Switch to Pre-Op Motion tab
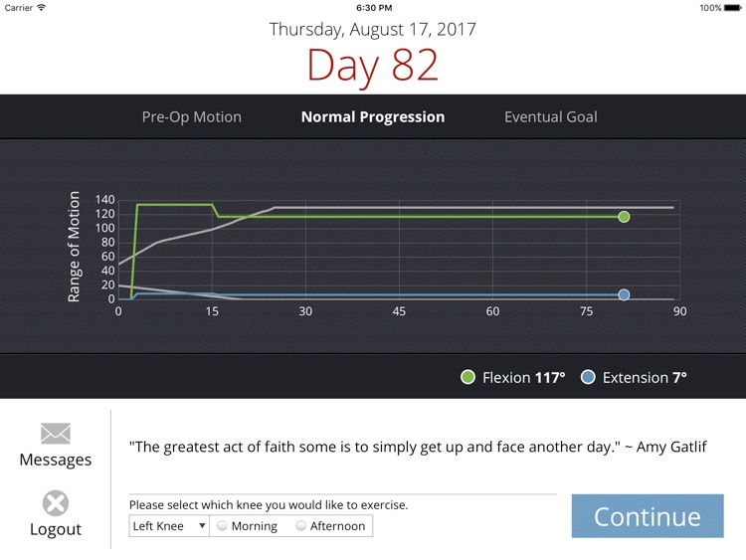Image resolution: width=746 pixels, height=560 pixels. click(x=192, y=117)
